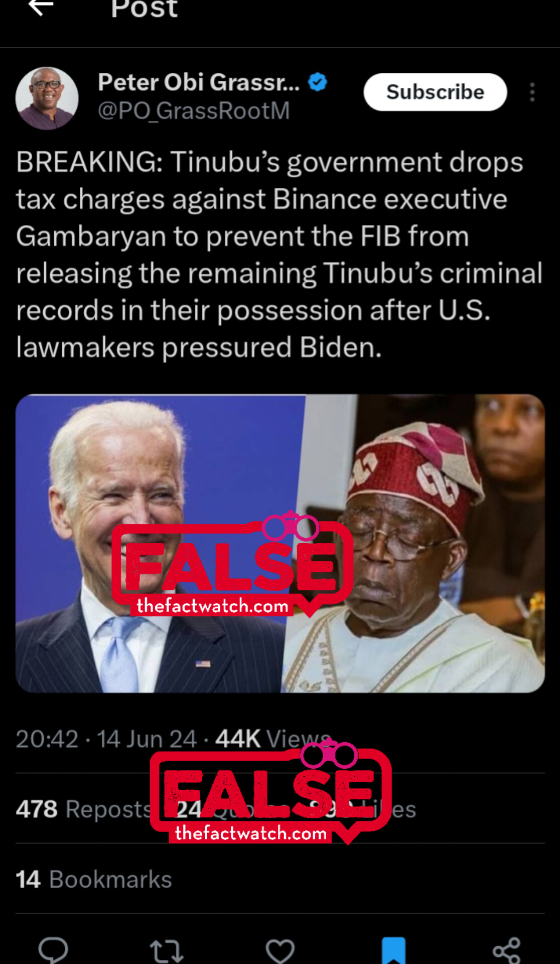The height and width of the screenshot is (964, 560).
Task: Open the Peter Obi Grassr... display name
Action: point(199,82)
